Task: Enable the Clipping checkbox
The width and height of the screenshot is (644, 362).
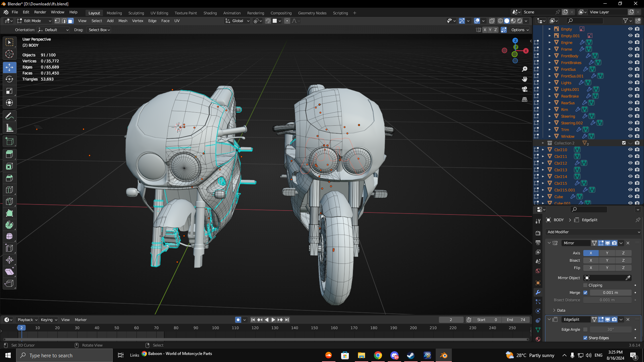Action: click(x=585, y=285)
